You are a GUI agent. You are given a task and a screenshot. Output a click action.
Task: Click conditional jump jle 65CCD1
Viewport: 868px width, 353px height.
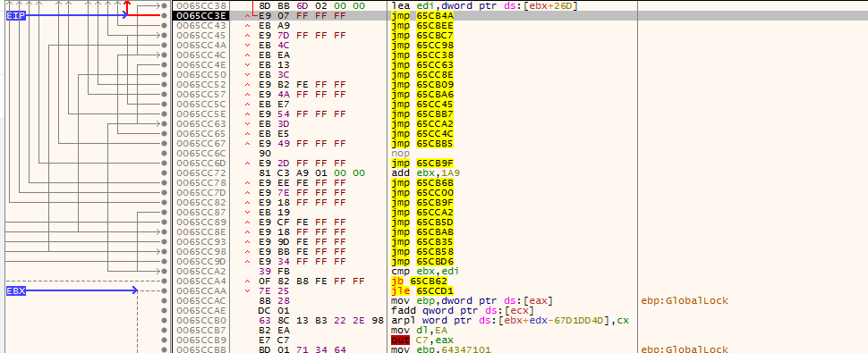[422, 290]
